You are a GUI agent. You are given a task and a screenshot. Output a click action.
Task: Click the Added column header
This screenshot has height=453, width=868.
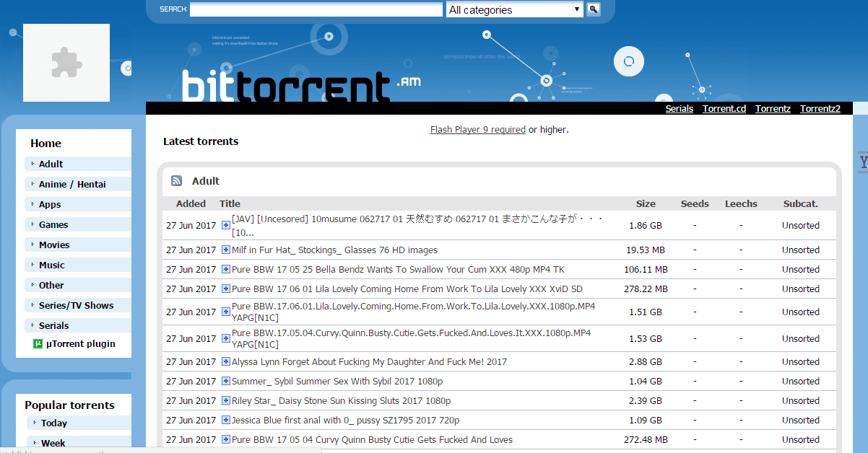191,203
